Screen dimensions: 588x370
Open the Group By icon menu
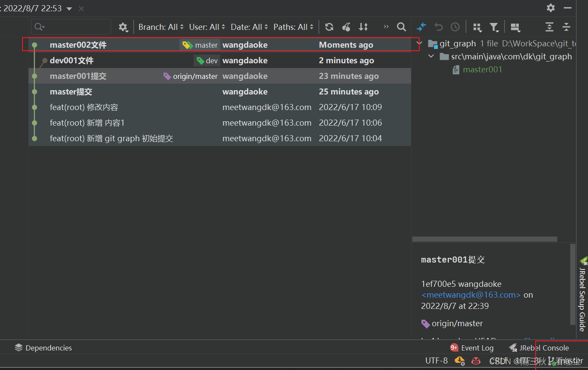tap(477, 27)
